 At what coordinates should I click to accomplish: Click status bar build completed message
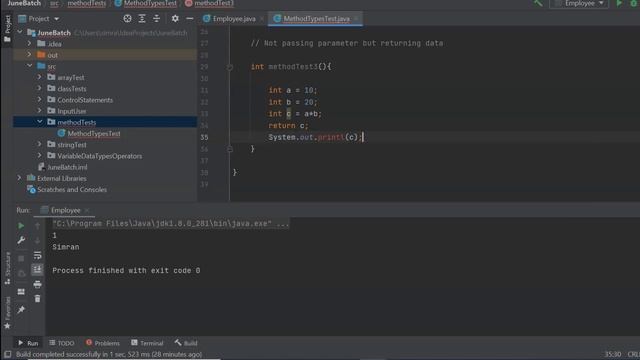point(109,354)
